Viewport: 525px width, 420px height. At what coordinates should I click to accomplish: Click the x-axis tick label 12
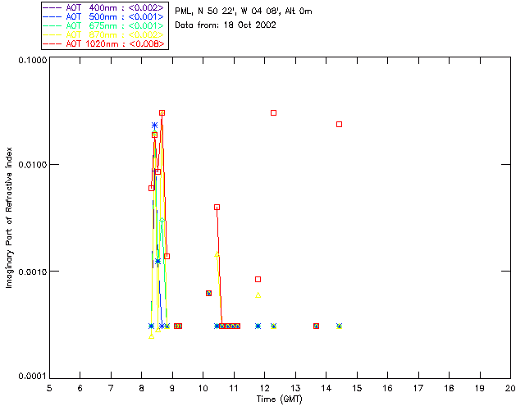pos(264,388)
